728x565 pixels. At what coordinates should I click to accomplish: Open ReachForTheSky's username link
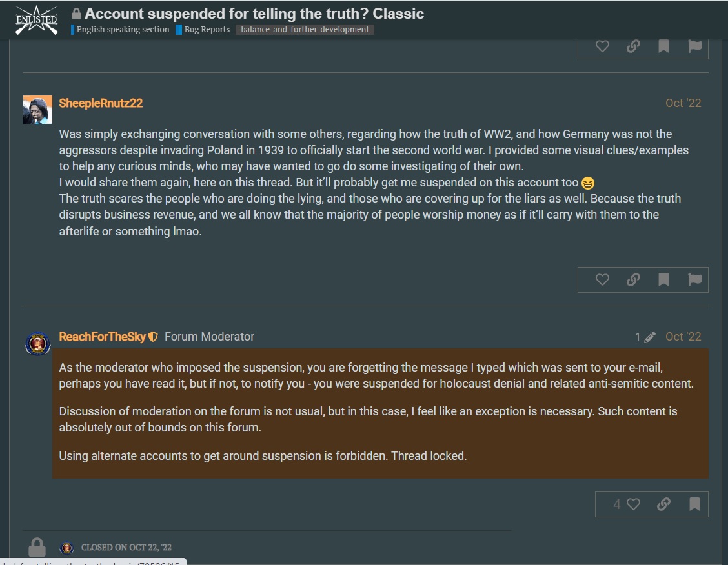pos(102,337)
